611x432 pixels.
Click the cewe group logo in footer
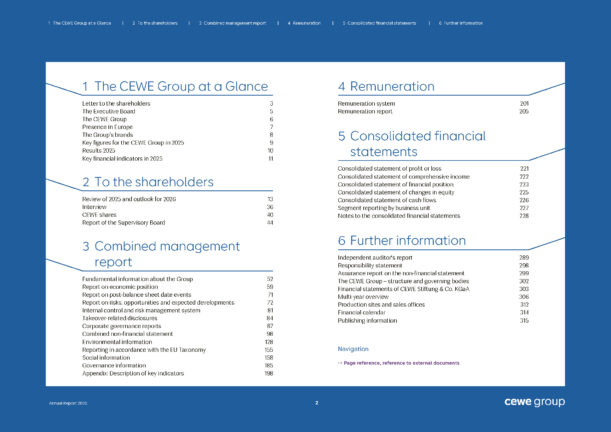(x=533, y=403)
